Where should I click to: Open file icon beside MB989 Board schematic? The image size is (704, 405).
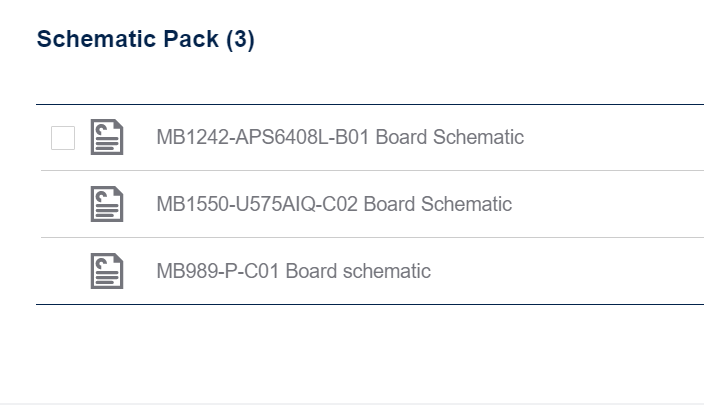pos(107,271)
